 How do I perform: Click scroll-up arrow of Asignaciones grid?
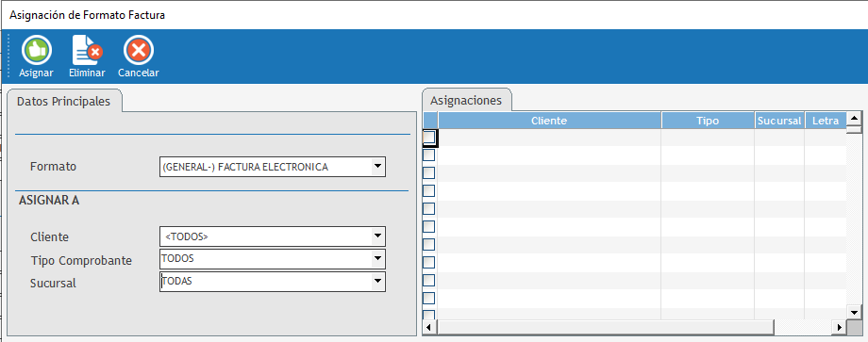coord(854,118)
